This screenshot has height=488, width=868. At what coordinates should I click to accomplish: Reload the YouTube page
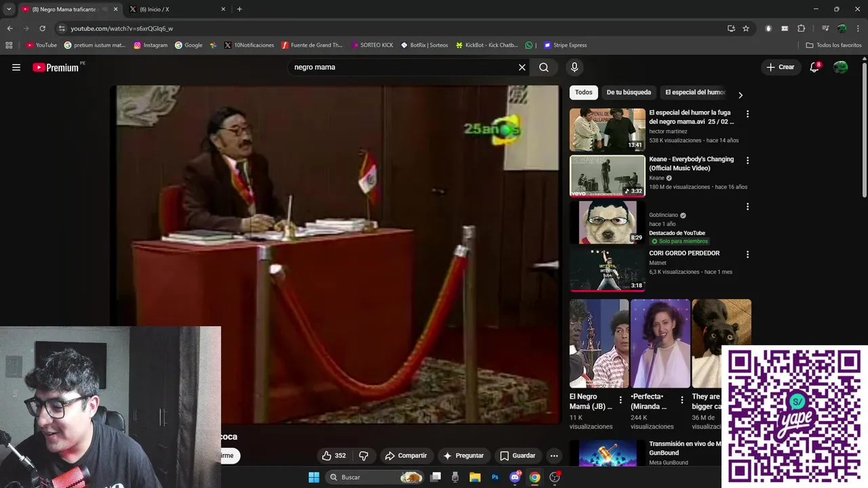tap(42, 28)
